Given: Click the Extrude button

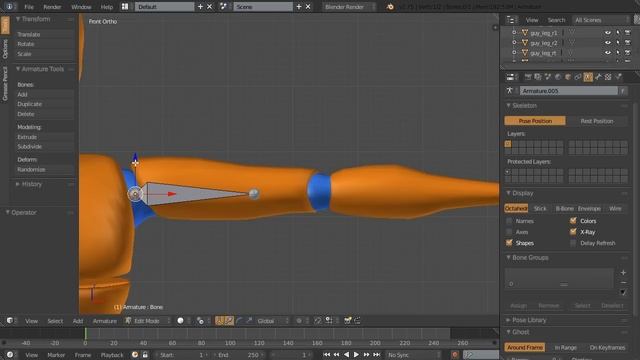Looking at the screenshot, I should 44,137.
